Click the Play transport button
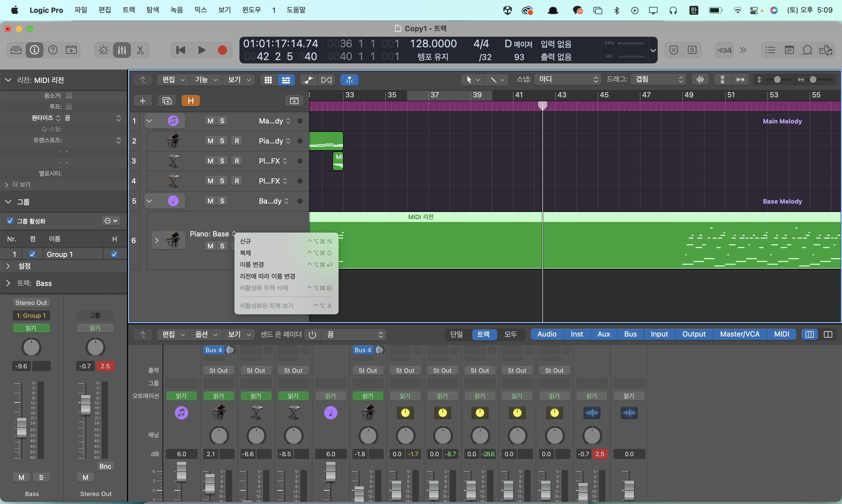The width and height of the screenshot is (842, 504). pos(202,50)
